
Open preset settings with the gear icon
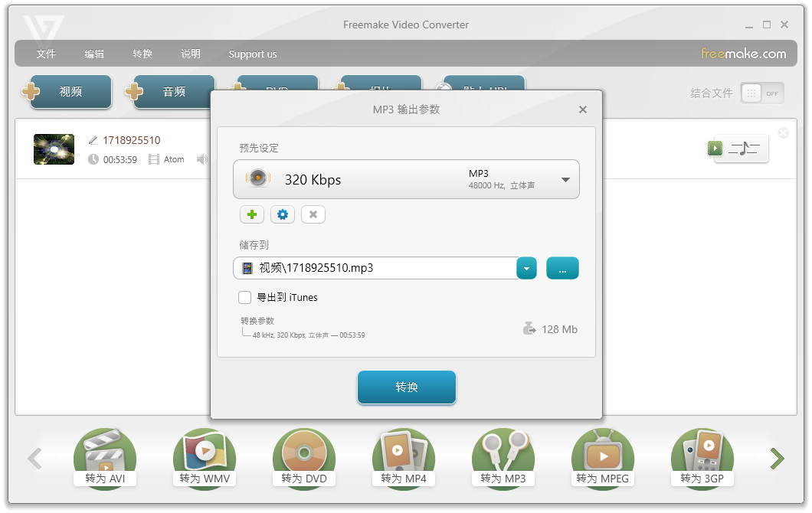point(282,214)
